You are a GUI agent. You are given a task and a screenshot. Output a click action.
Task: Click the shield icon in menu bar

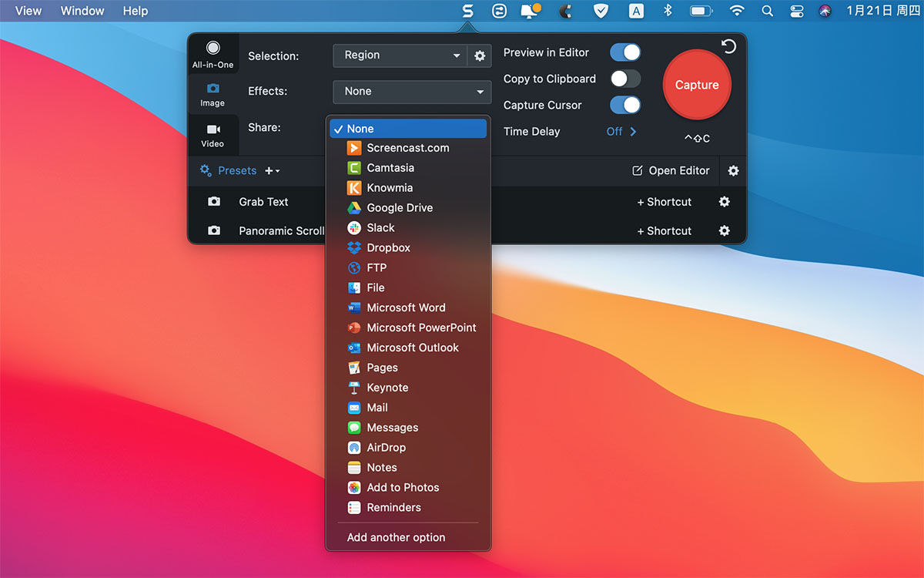(x=601, y=11)
